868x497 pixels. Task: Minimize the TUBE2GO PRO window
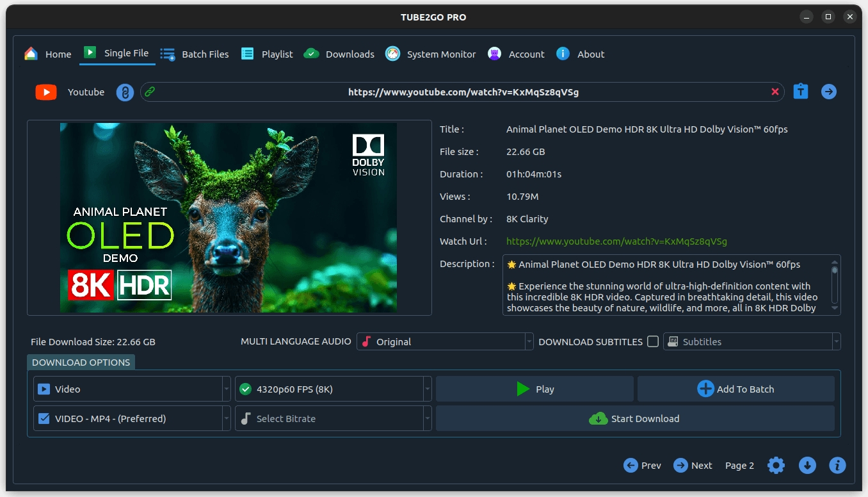807,17
